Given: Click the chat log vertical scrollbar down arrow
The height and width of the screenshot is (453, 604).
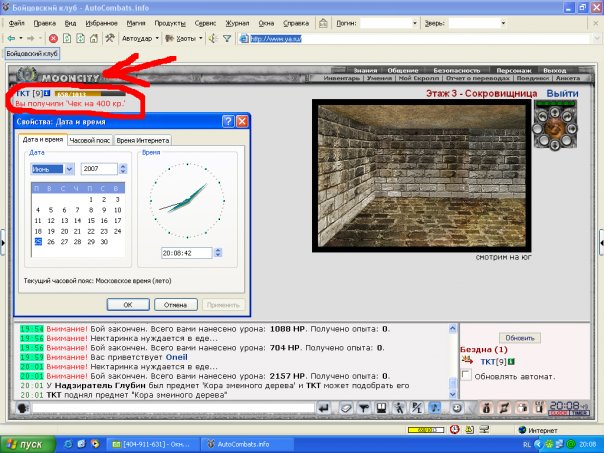Looking at the screenshot, I should [453, 394].
